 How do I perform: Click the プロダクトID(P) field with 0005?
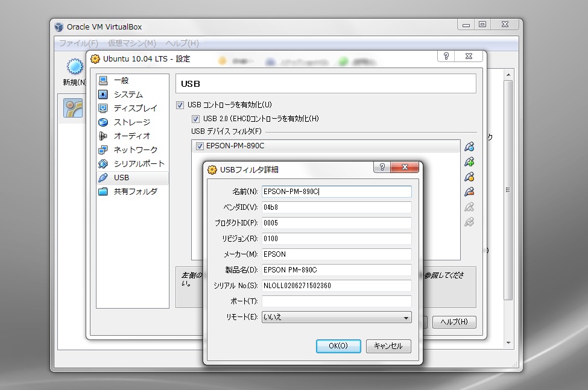337,223
